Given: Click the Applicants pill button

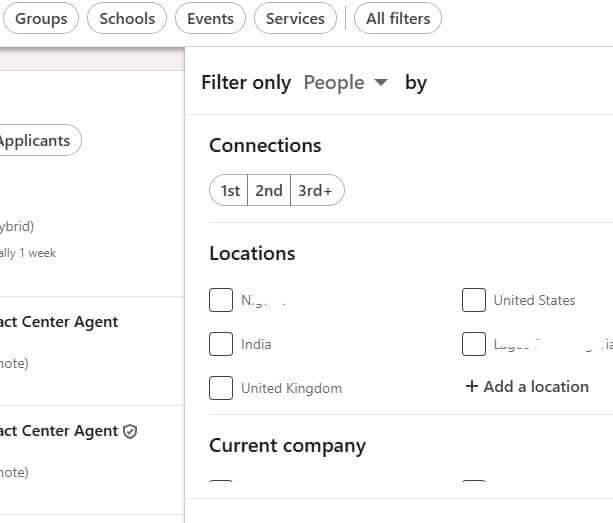Looking at the screenshot, I should click(38, 140).
